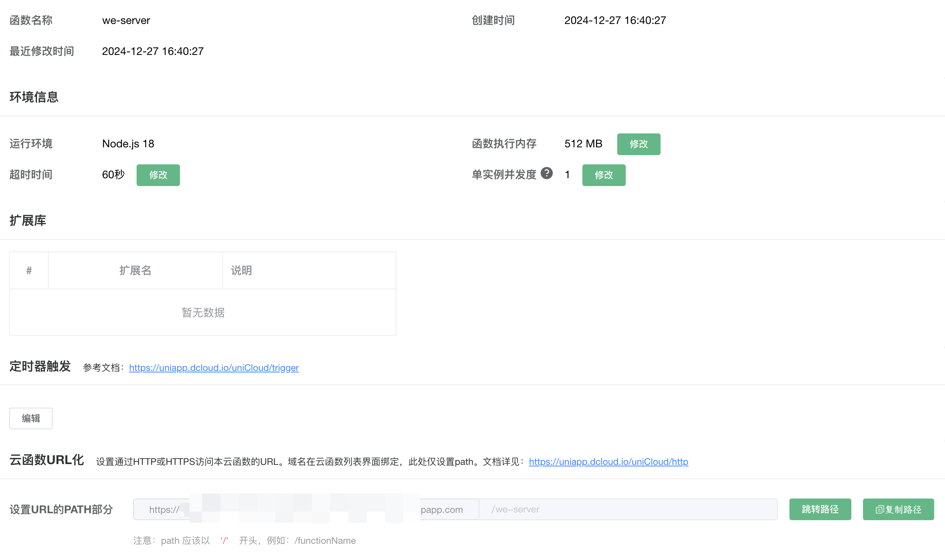This screenshot has width=945, height=560.
Task: Click 修改 button for 函数执行内存
Action: [x=639, y=144]
